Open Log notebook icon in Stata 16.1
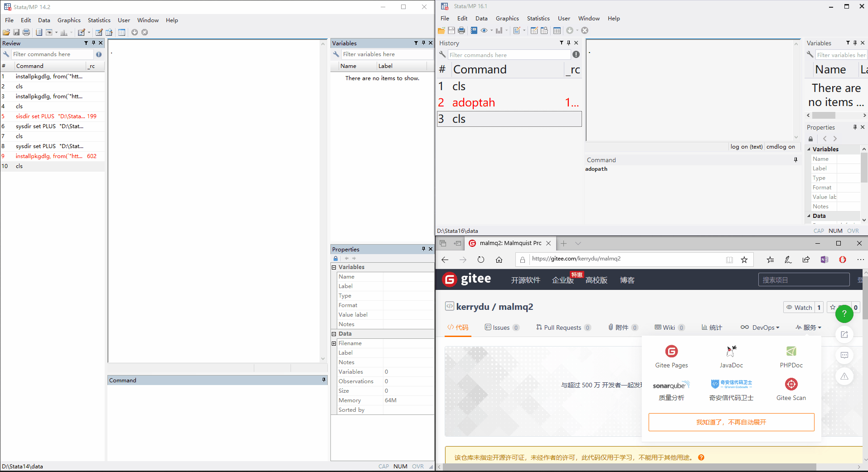Screen dimensions: 868x472 pos(474,30)
